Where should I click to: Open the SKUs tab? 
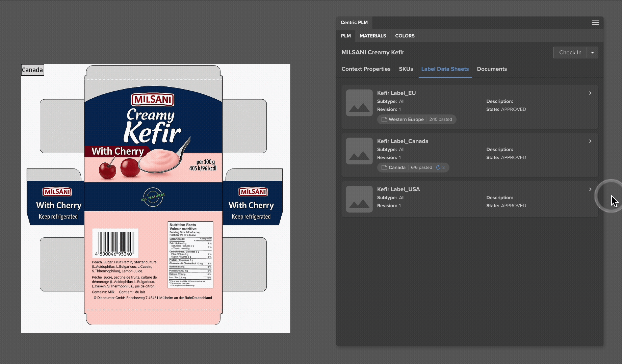(x=406, y=69)
